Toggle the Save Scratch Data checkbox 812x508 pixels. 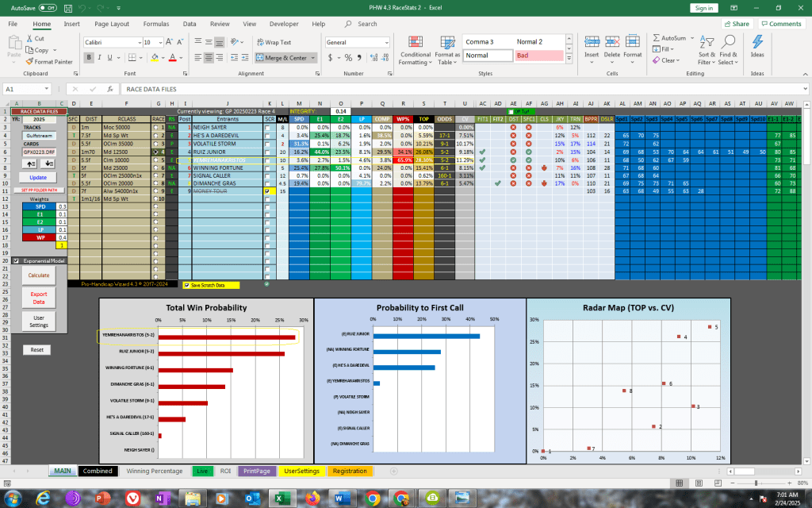click(x=186, y=285)
